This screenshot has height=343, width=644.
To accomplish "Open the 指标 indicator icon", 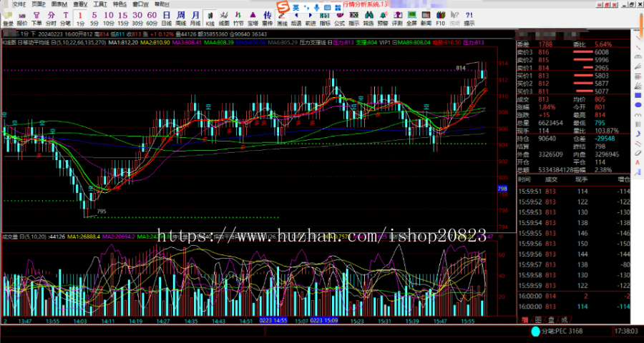I will (325, 19).
